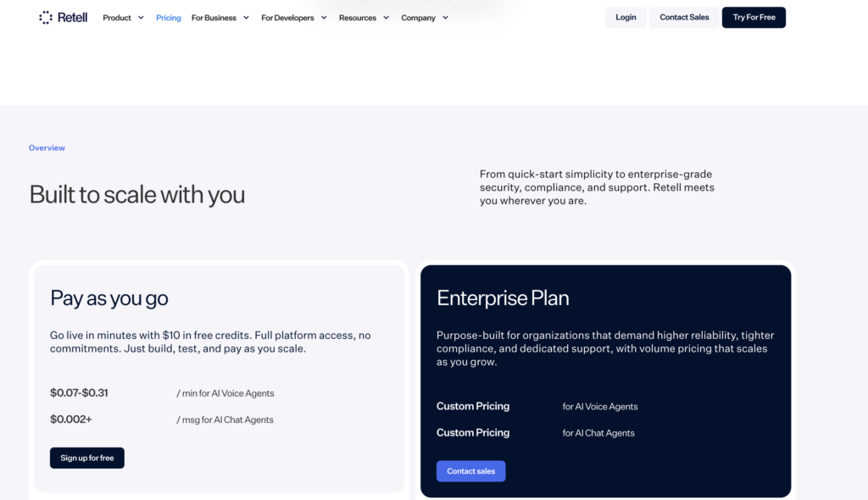Image resolution: width=868 pixels, height=500 pixels.
Task: Click the Overview section label
Action: pos(47,147)
